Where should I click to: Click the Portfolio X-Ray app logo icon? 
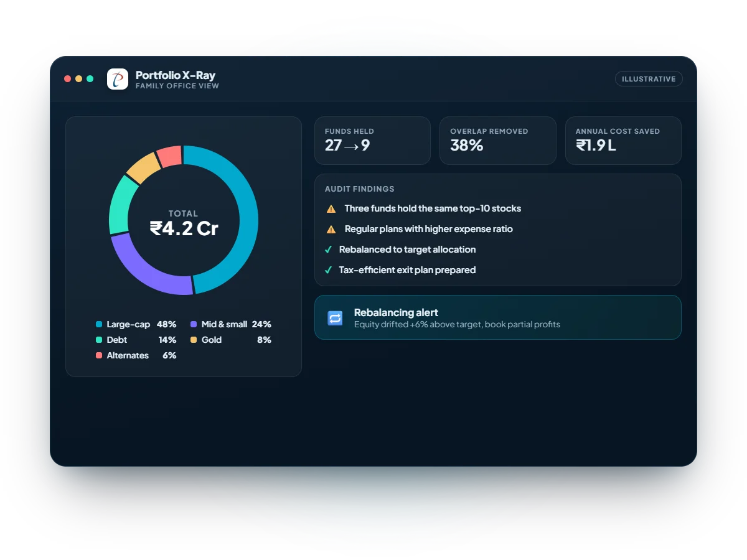pos(118,79)
